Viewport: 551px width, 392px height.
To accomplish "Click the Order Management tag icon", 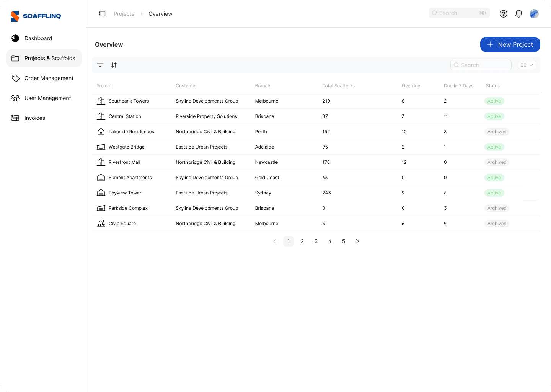I will pyautogui.click(x=15, y=78).
